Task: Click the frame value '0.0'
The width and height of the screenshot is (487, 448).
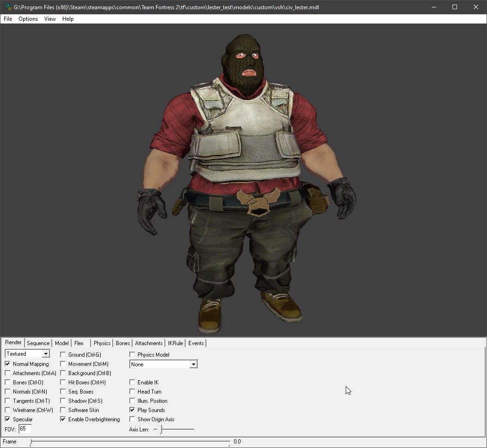Action: coord(237,442)
